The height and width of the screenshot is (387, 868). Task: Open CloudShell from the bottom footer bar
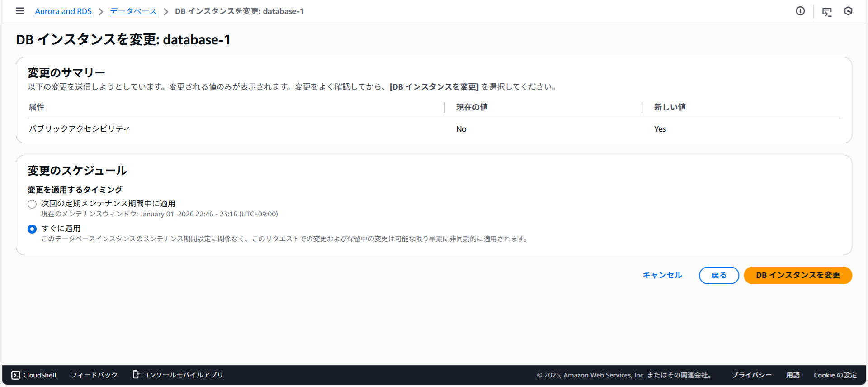pos(34,375)
